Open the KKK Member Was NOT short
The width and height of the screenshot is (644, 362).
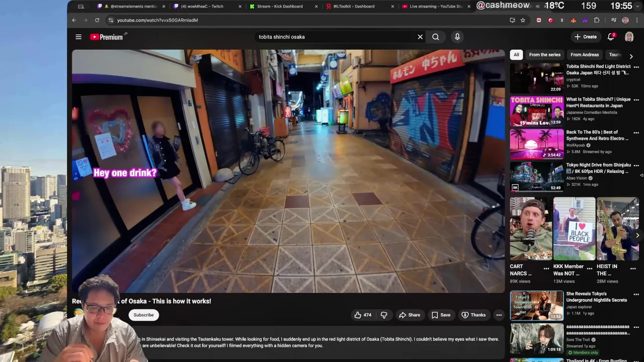click(574, 229)
